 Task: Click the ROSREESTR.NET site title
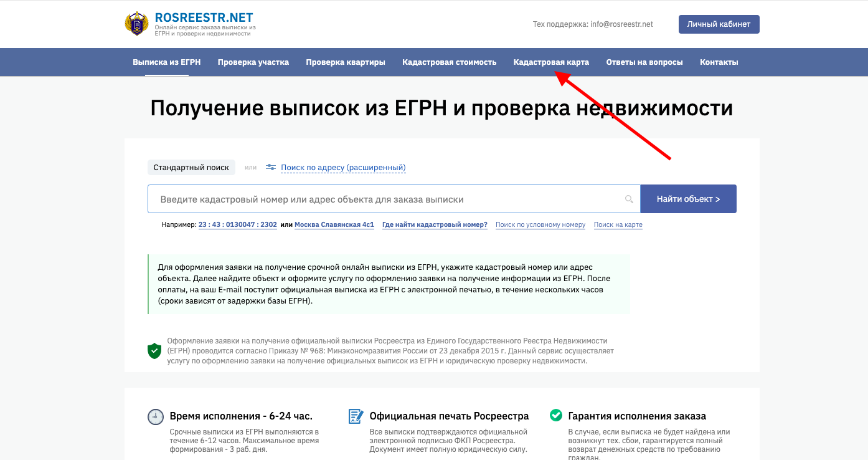204,17
